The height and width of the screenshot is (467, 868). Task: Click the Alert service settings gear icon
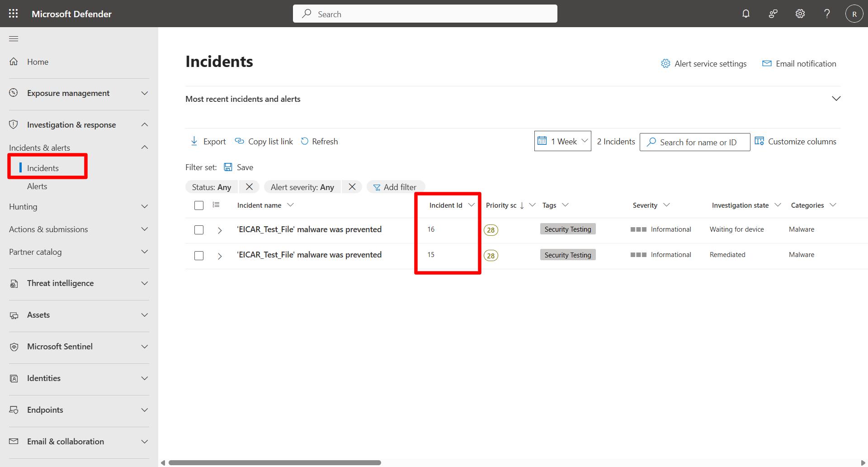point(665,63)
